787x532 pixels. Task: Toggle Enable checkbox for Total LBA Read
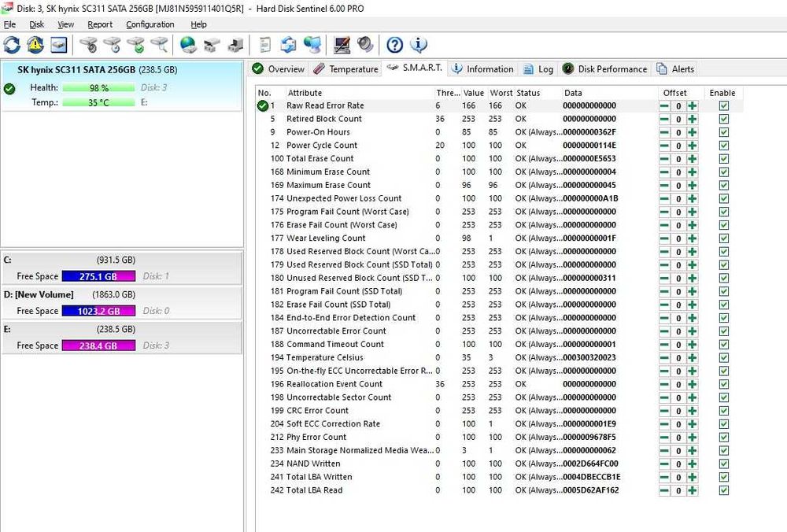click(x=723, y=490)
